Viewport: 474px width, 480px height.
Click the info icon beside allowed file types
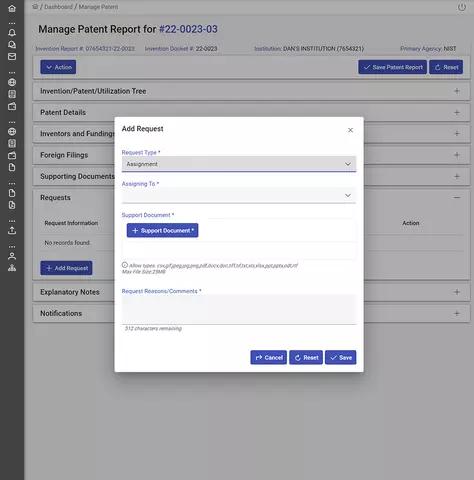coord(125,265)
